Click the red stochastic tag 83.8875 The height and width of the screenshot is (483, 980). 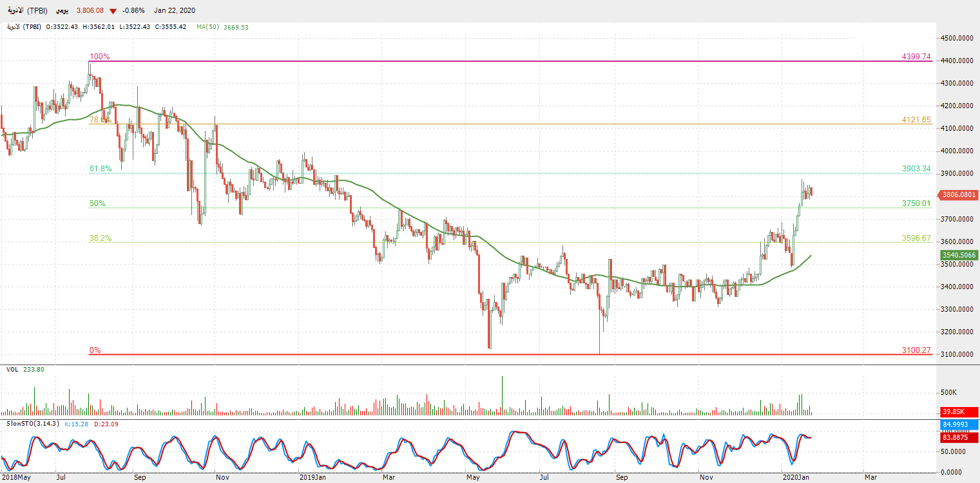tap(959, 437)
